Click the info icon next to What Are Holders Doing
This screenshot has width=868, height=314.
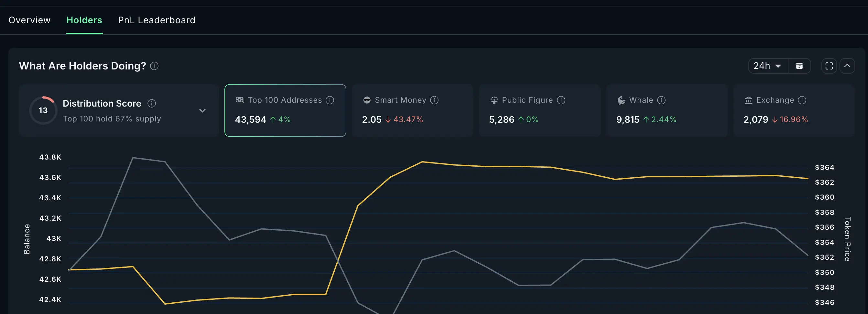point(154,66)
